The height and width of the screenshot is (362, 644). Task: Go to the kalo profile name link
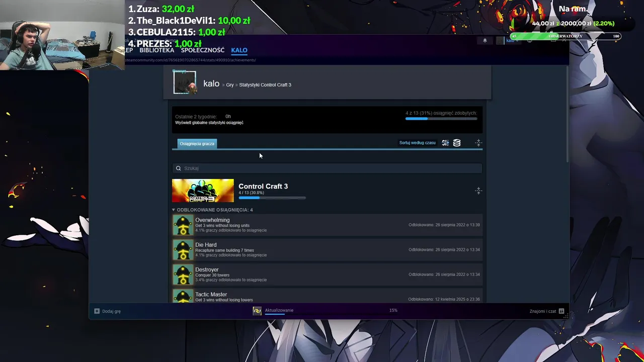(211, 84)
